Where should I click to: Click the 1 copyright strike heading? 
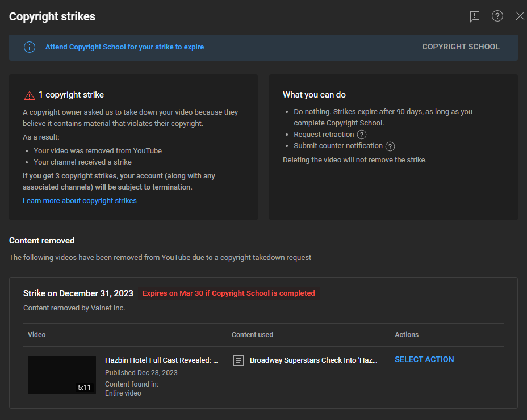[x=71, y=95]
